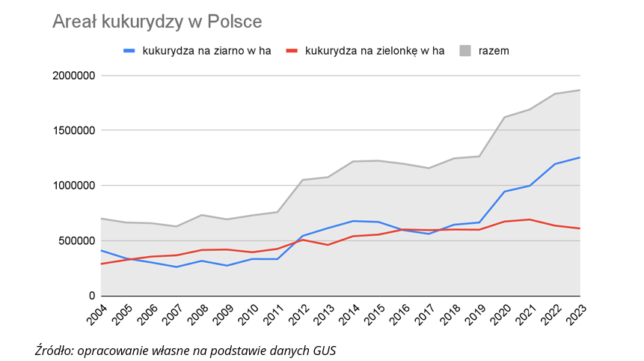Click the 1500000 y-axis value
644x361 pixels.
pos(73,130)
